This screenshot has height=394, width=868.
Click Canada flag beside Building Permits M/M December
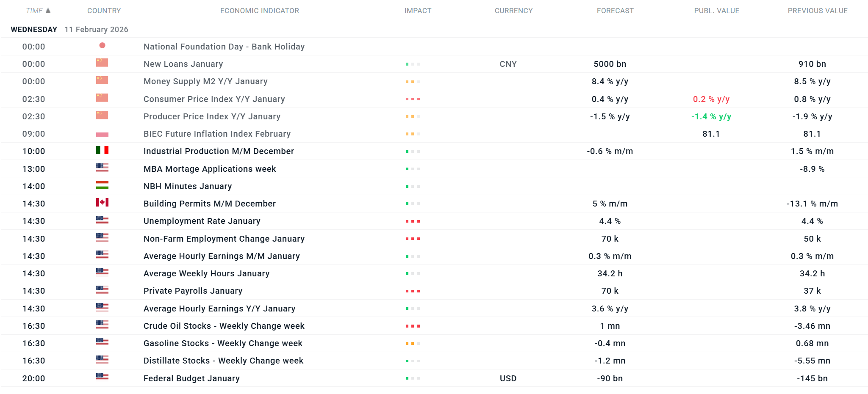[x=102, y=203]
